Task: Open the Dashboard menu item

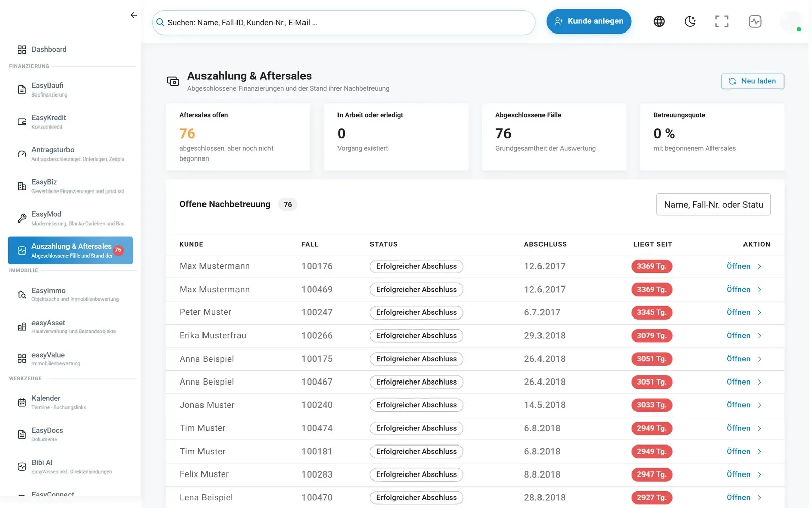Action: point(71,49)
